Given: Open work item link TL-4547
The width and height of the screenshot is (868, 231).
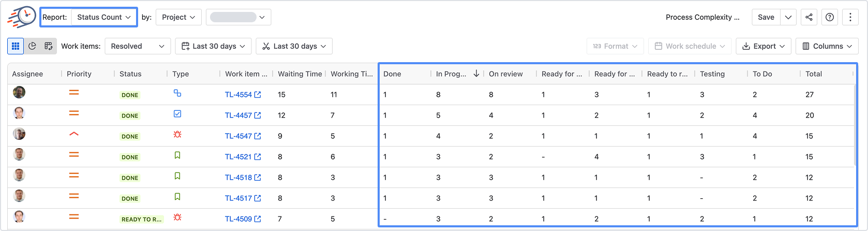Looking at the screenshot, I should (243, 136).
